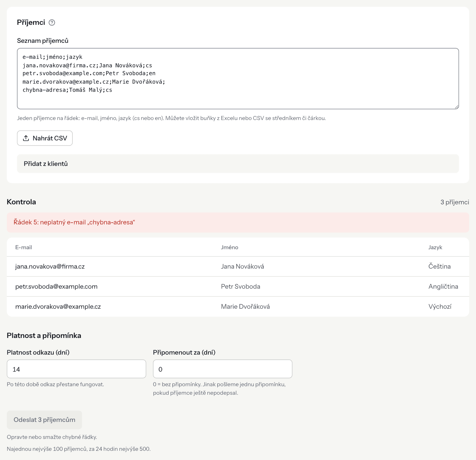Viewport: 476px width, 460px height.
Task: Click the Čeština language cell
Action: pyautogui.click(x=440, y=267)
